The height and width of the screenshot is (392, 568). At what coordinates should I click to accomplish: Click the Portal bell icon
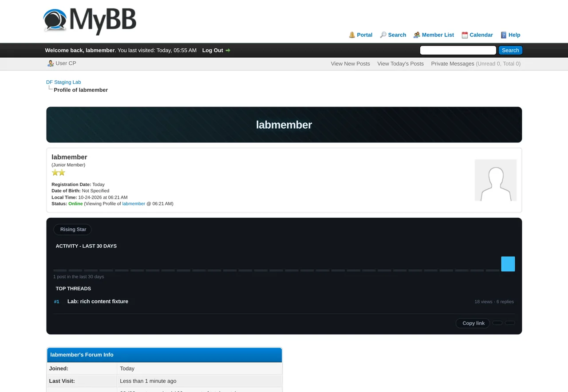click(x=352, y=35)
